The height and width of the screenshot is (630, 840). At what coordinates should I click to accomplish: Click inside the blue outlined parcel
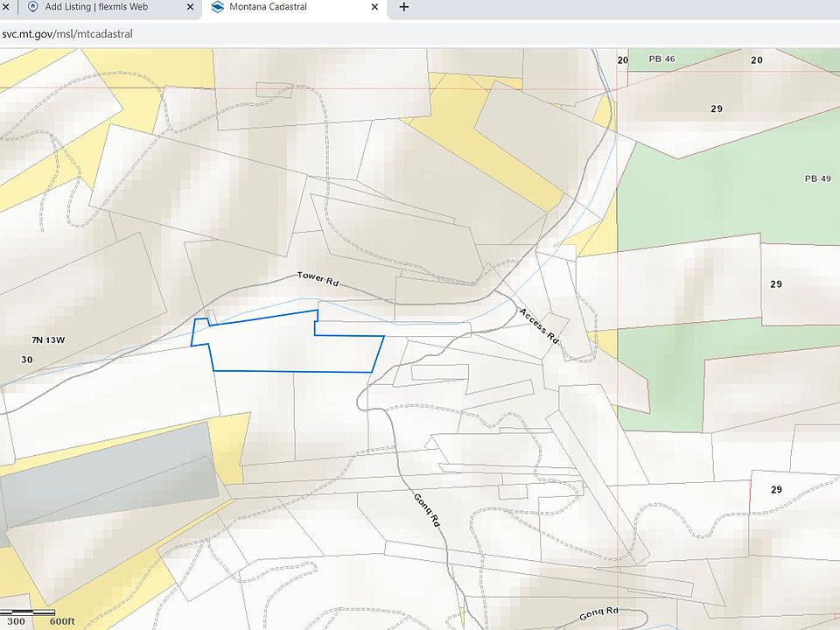289,350
